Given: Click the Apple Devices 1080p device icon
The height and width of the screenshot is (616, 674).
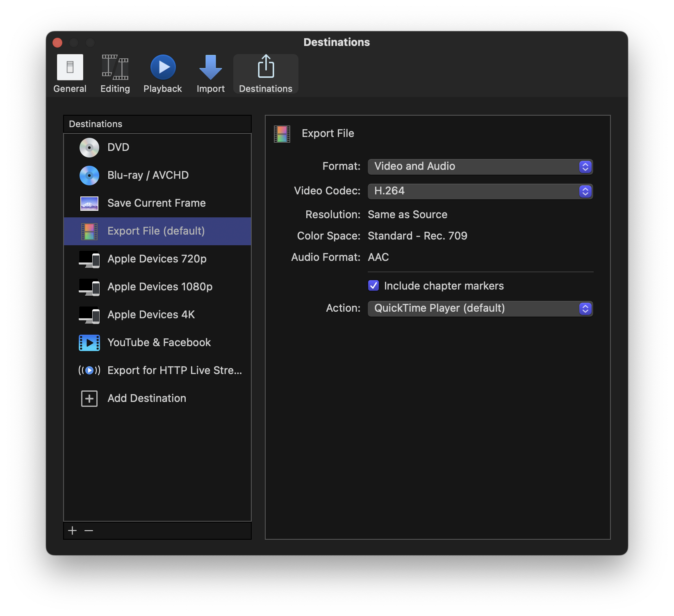Looking at the screenshot, I should coord(89,287).
